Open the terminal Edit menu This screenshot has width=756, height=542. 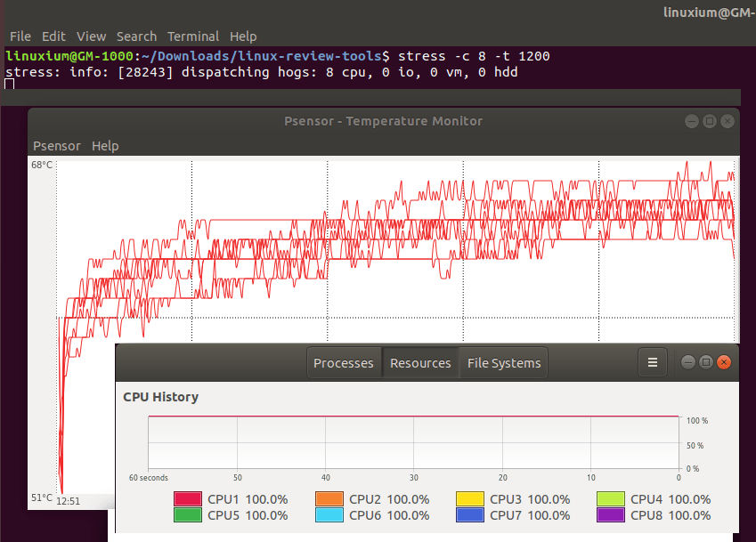tap(53, 36)
